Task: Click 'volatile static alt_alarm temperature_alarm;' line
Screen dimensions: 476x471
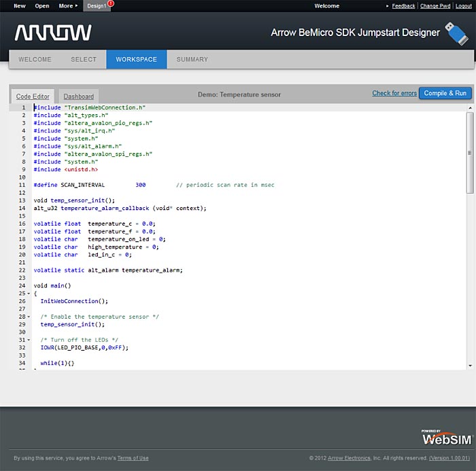Action: (108, 270)
